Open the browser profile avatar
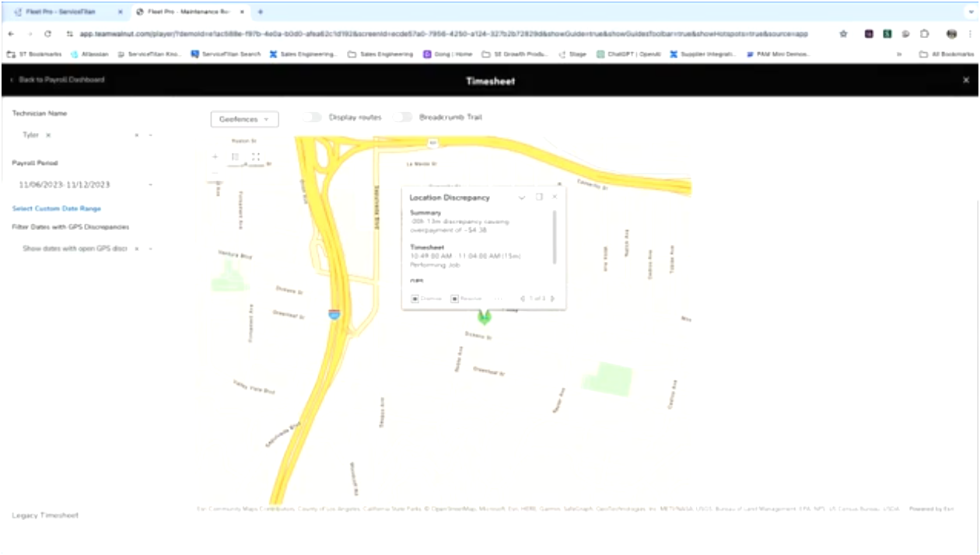 [x=950, y=34]
